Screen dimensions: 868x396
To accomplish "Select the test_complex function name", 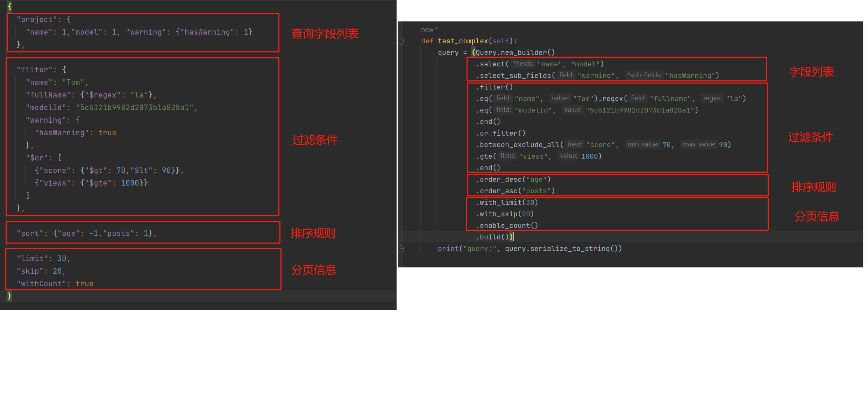I will [463, 41].
